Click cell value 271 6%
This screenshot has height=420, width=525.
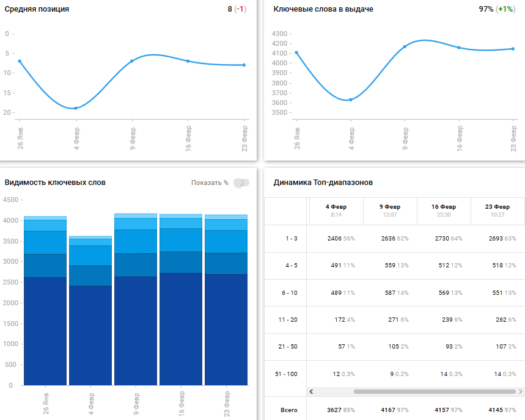click(x=398, y=320)
